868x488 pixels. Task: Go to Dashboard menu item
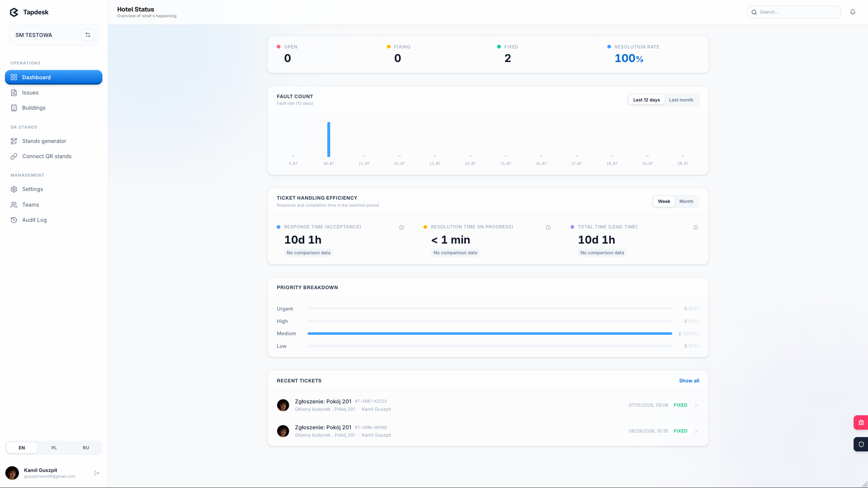pyautogui.click(x=53, y=77)
